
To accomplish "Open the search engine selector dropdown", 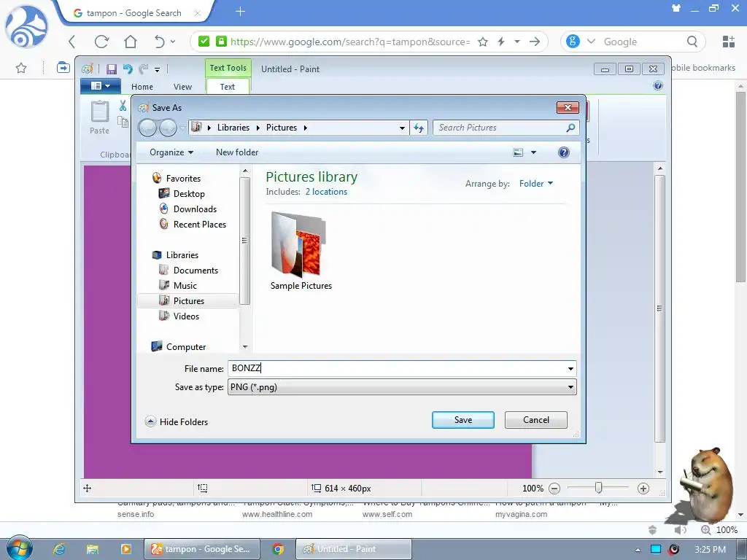I will click(x=591, y=42).
